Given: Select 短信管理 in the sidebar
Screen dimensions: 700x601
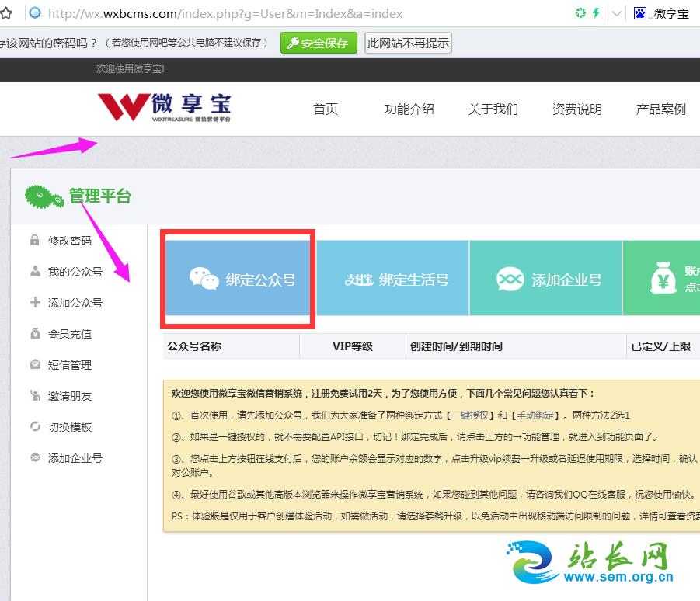Looking at the screenshot, I should click(70, 365).
